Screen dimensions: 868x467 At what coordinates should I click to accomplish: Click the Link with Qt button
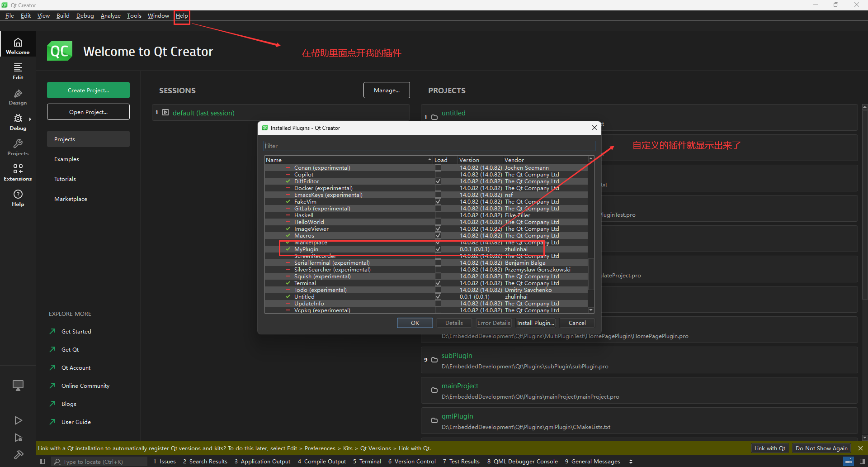pyautogui.click(x=769, y=448)
